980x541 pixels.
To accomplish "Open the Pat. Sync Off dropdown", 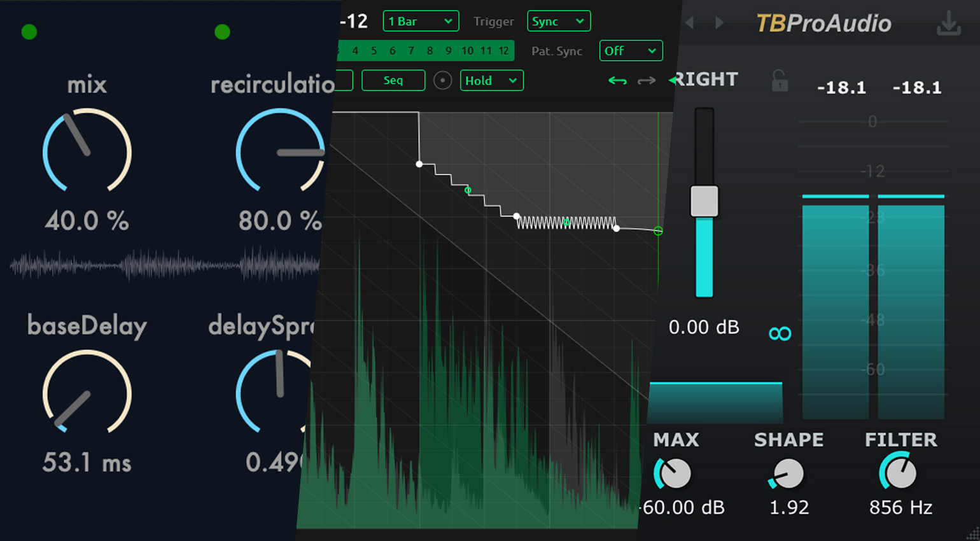I will click(x=631, y=50).
